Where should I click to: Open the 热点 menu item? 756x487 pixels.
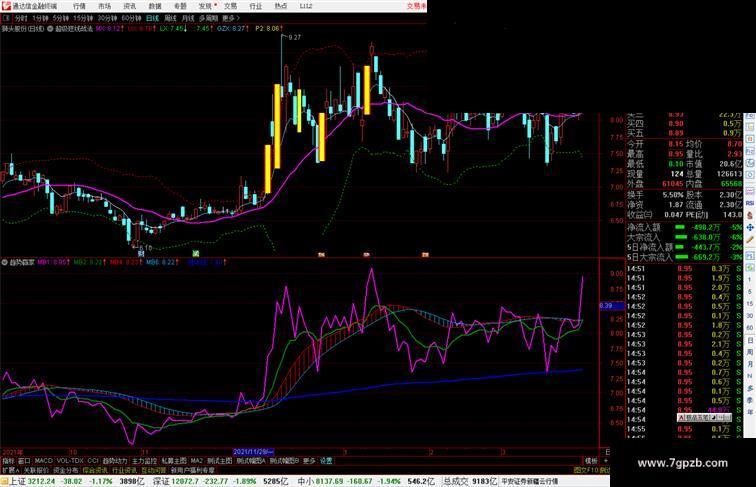point(281,6)
